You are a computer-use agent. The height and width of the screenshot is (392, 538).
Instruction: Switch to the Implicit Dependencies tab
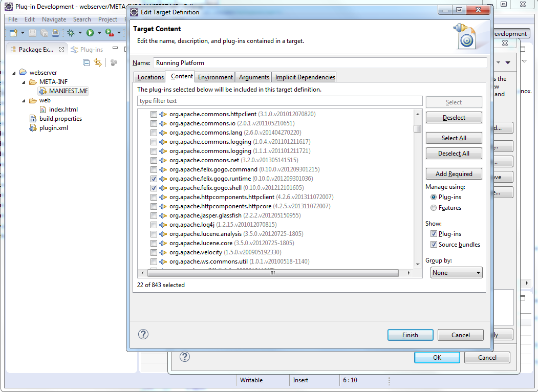pos(305,77)
